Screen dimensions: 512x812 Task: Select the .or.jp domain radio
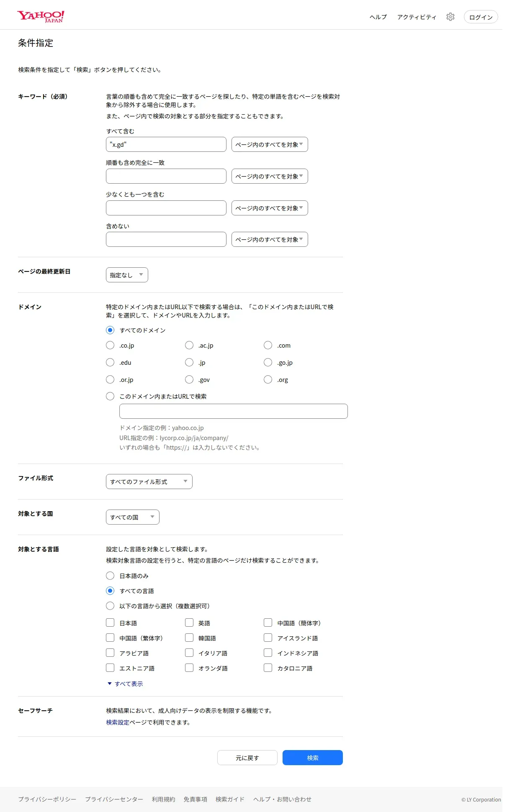point(110,379)
